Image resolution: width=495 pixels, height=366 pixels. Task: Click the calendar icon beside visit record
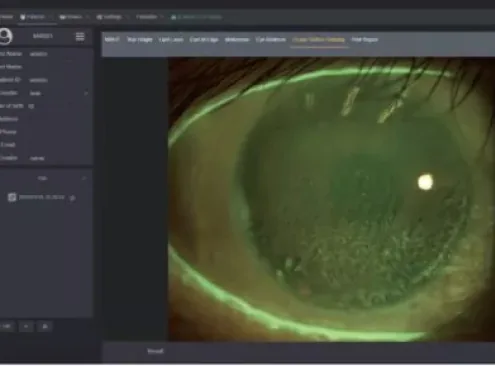coord(12,197)
